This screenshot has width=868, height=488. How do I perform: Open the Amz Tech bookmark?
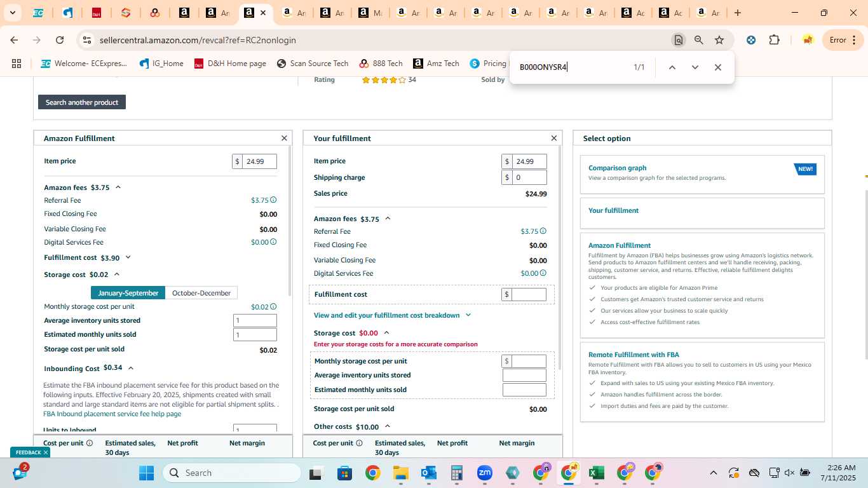(436, 64)
